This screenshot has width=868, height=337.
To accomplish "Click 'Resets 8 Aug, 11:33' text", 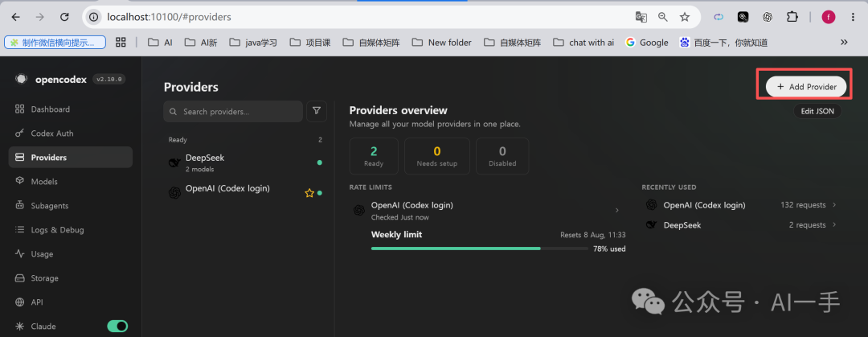I will [x=593, y=235].
